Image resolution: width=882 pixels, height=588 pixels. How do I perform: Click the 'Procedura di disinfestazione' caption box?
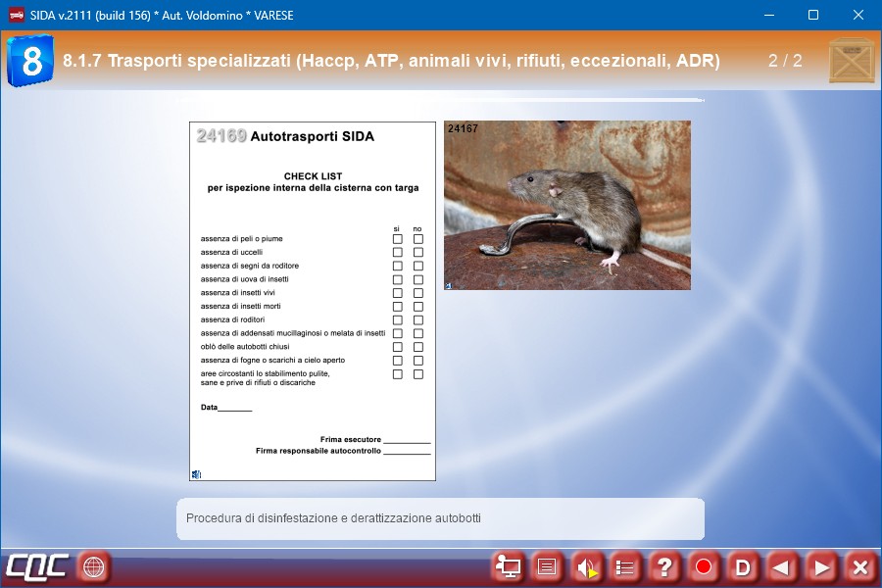[x=440, y=518]
